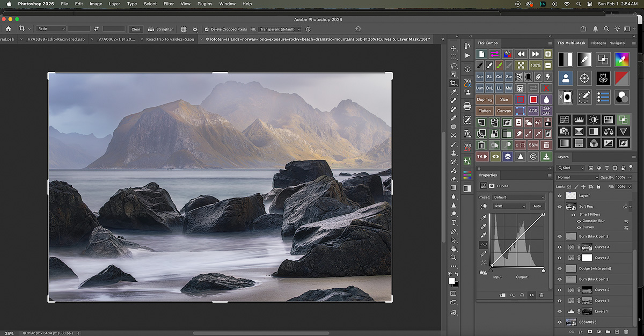Click the TK9 Cx panel icon
The image size is (644, 336).
(x=467, y=83)
